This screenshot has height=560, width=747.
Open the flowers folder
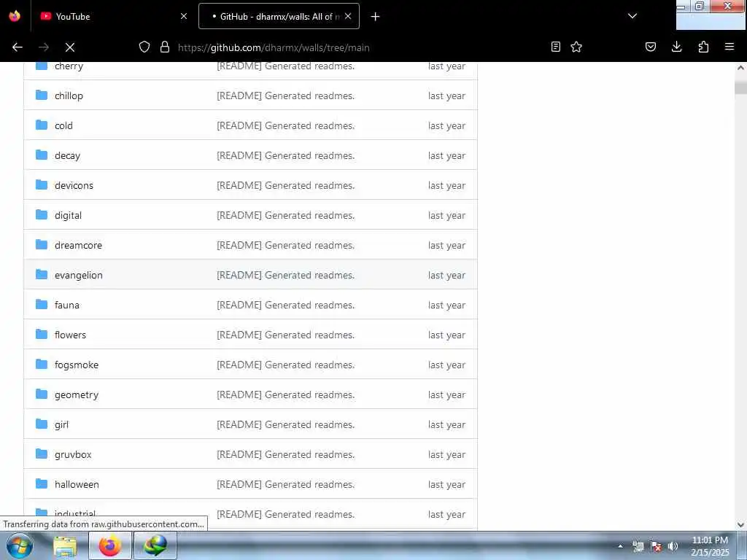click(x=70, y=335)
